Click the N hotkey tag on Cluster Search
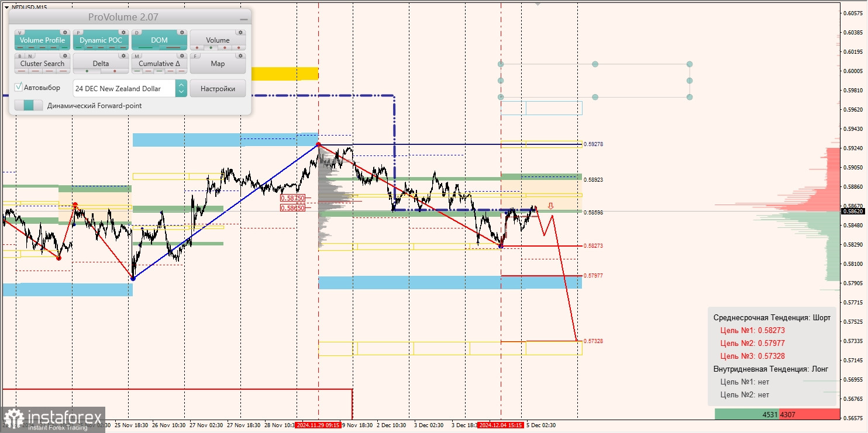This screenshot has height=433, width=868. pos(30,56)
